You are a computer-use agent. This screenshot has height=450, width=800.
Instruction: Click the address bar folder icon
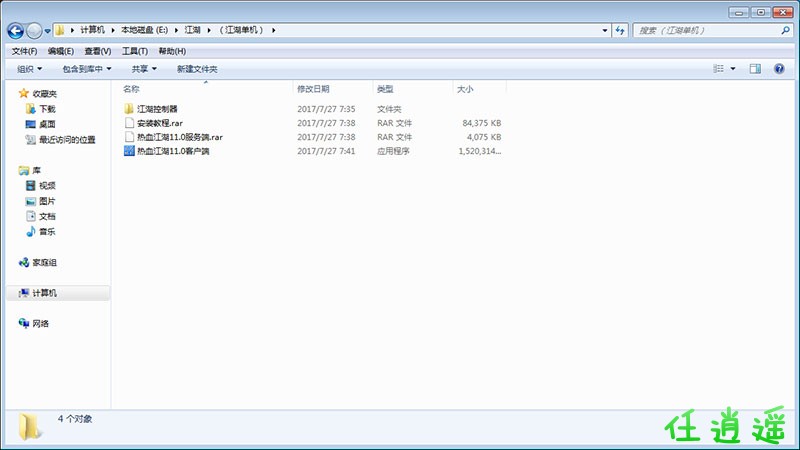click(60, 30)
